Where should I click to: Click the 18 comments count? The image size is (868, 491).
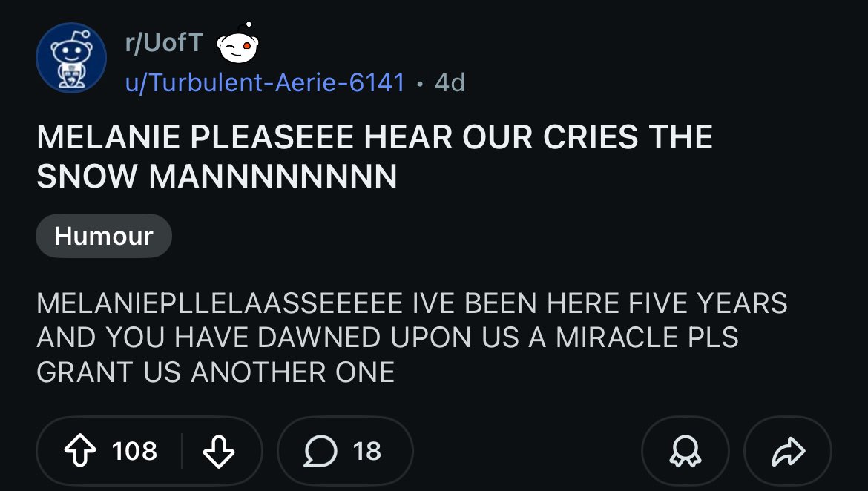(366, 451)
